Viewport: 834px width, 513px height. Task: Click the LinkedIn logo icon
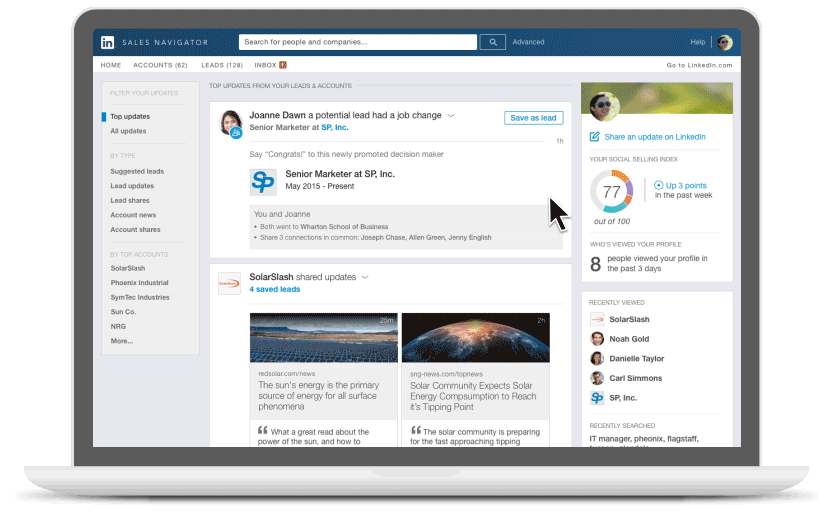[x=107, y=42]
